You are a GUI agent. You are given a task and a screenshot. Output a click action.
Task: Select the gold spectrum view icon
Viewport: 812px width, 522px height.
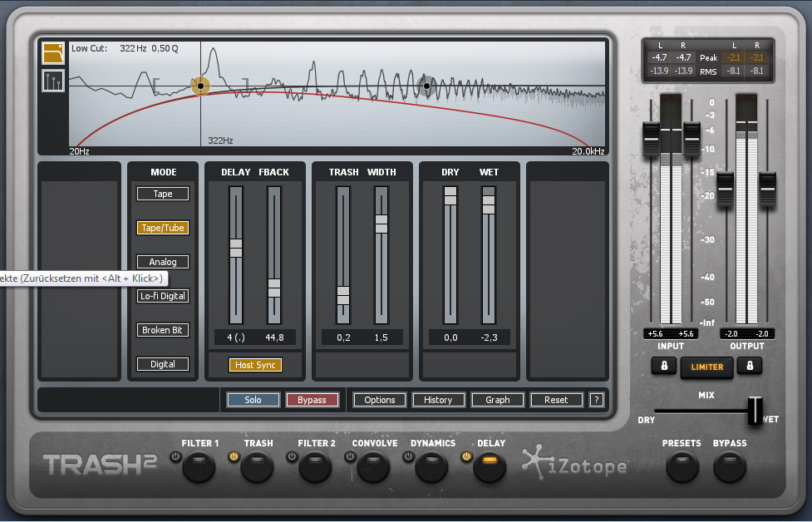pyautogui.click(x=52, y=52)
